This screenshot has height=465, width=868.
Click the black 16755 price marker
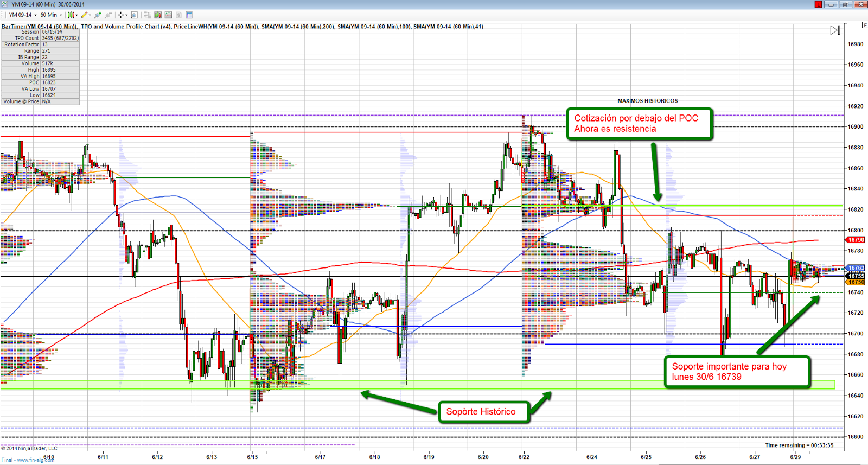(x=856, y=276)
